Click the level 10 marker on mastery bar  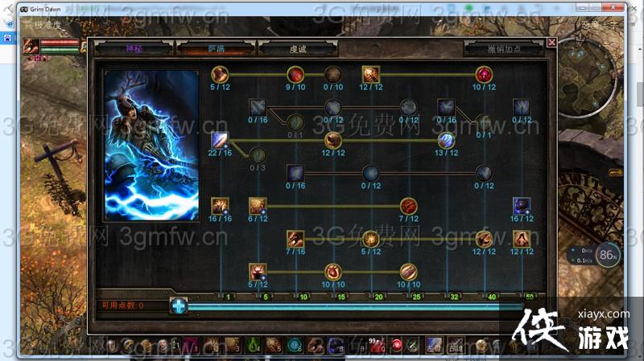(x=303, y=297)
